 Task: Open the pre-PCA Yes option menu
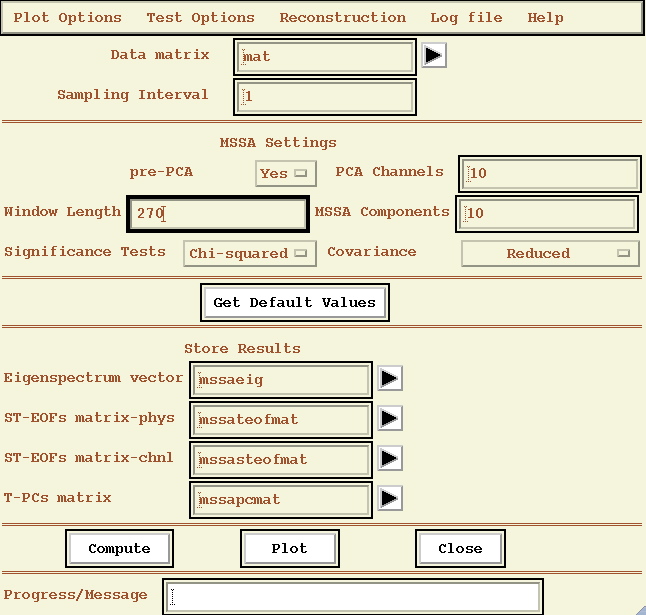(286, 173)
